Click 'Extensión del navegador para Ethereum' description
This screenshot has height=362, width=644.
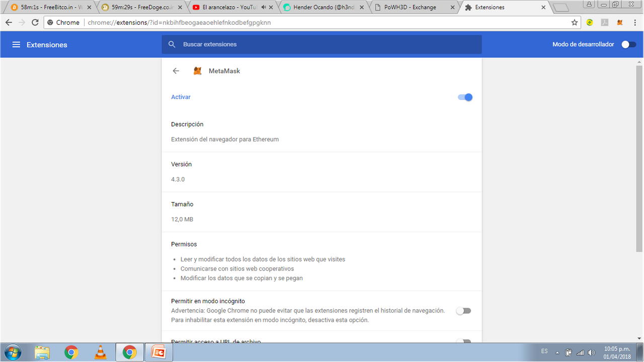[225, 139]
